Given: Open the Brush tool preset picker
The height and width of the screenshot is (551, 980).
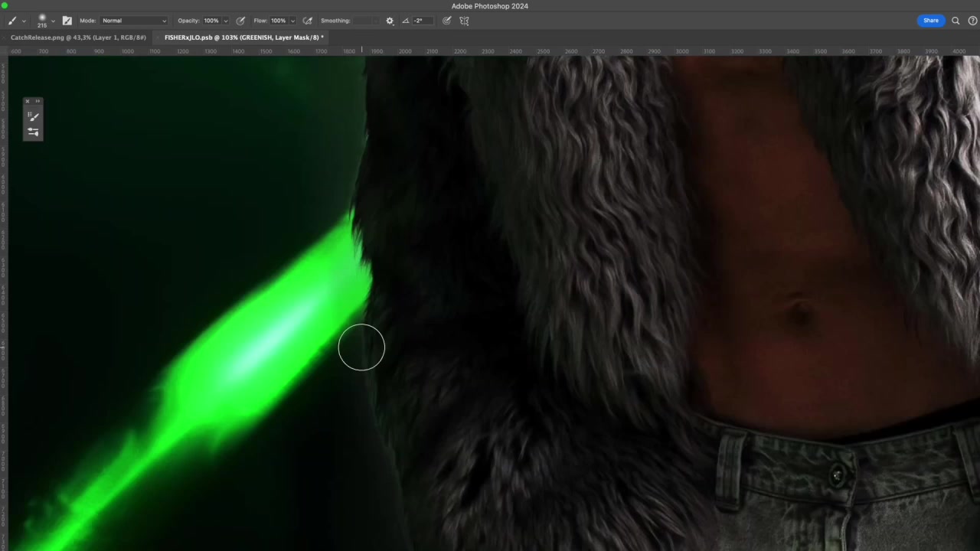Looking at the screenshot, I should click(x=12, y=21).
